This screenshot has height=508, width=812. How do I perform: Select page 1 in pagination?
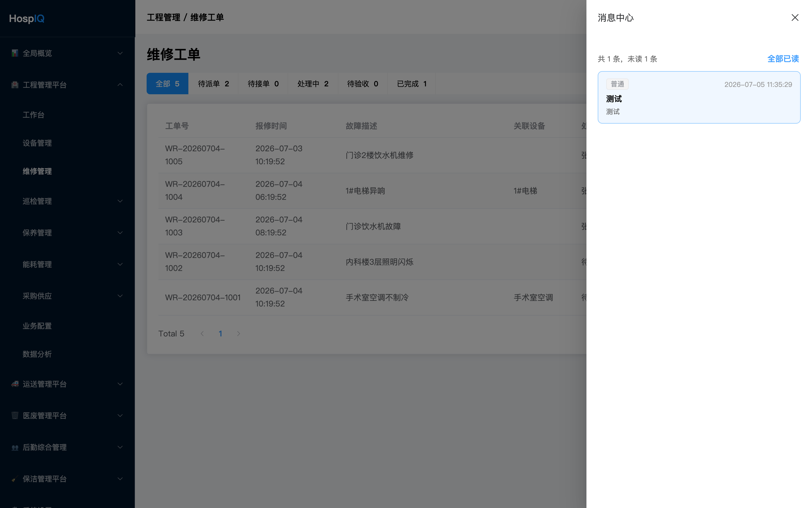tap(220, 333)
